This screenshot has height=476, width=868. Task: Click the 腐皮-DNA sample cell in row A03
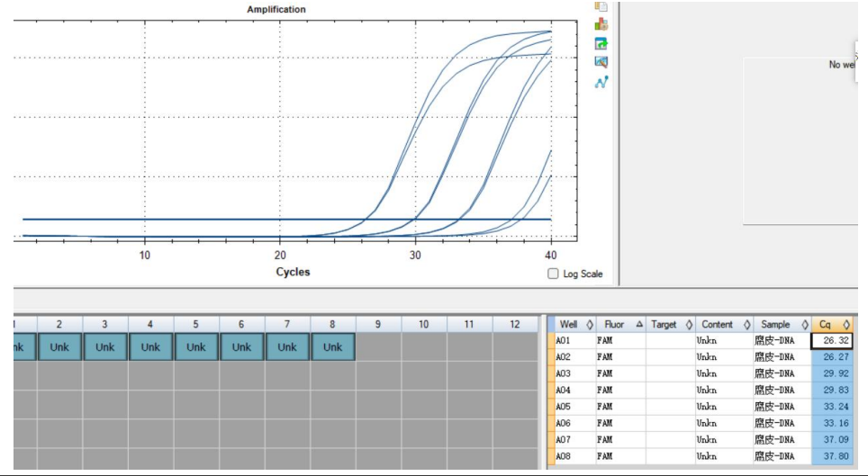pyautogui.click(x=782, y=373)
